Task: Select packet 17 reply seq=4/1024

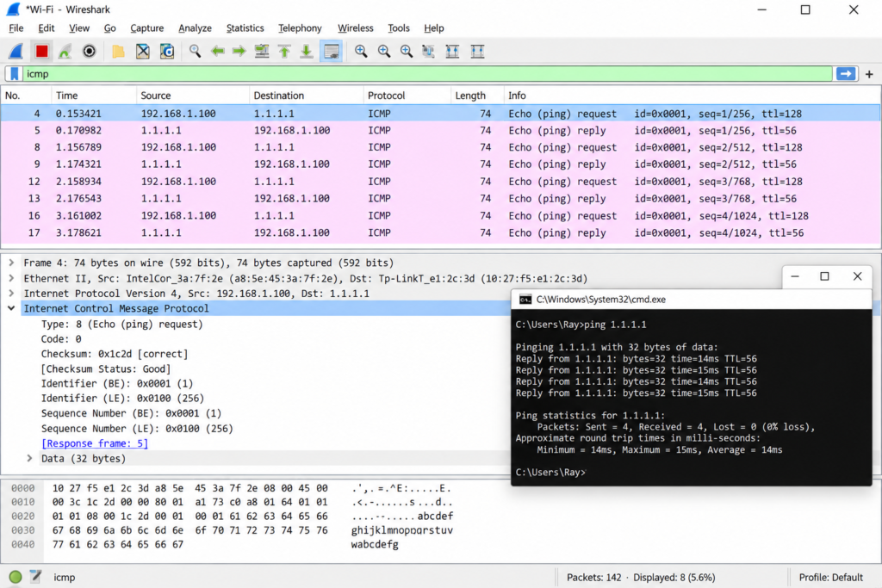Action: 440,232
